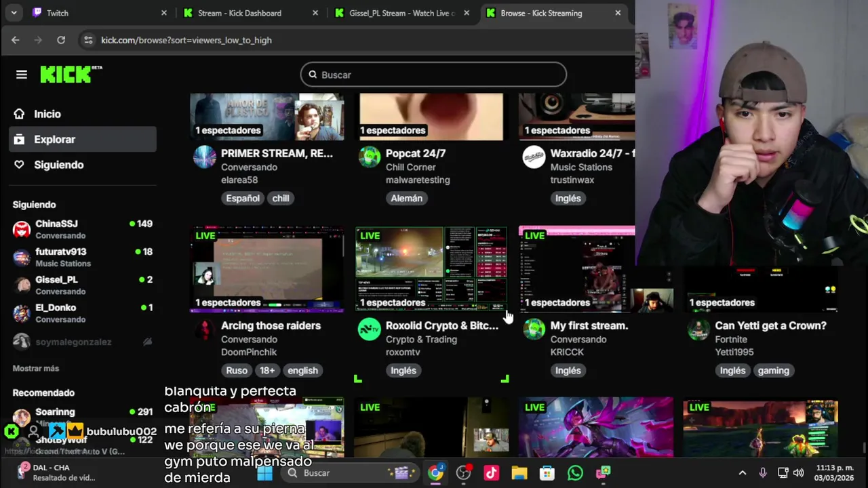
Task: Open Roxolid Crypto & Bitc... stream title
Action: click(442, 325)
